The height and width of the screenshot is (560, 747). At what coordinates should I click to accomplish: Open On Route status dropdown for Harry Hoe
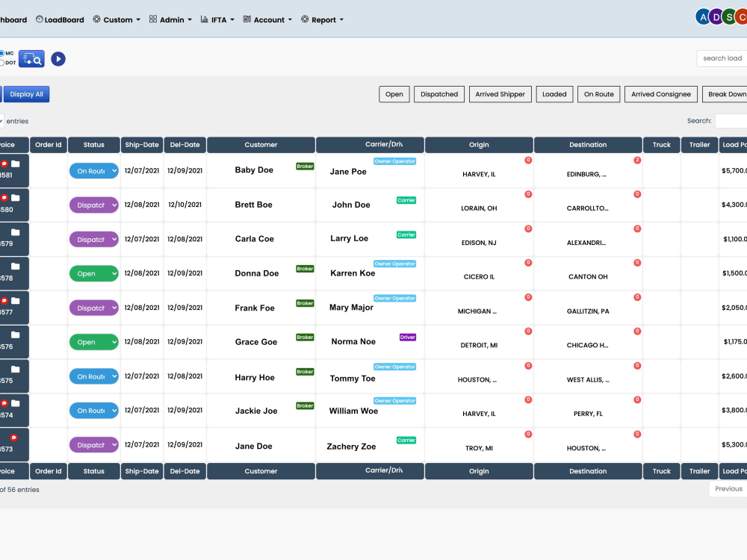pyautogui.click(x=94, y=376)
